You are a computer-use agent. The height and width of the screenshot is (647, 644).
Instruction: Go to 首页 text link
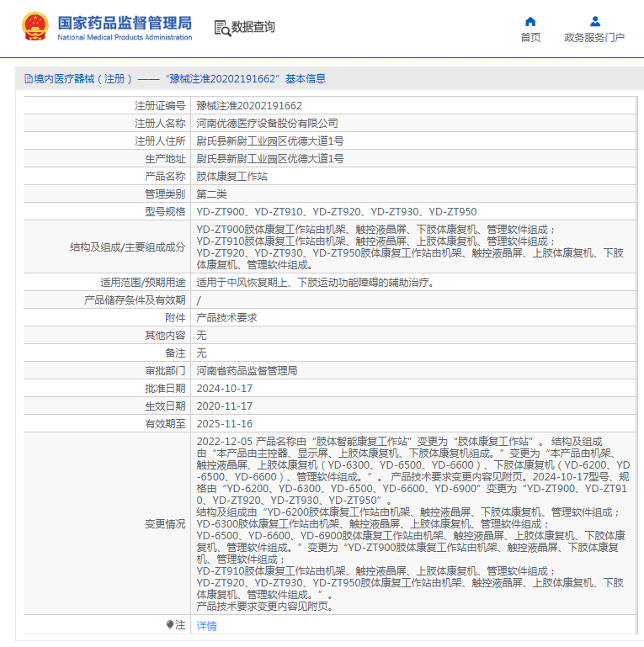point(530,38)
